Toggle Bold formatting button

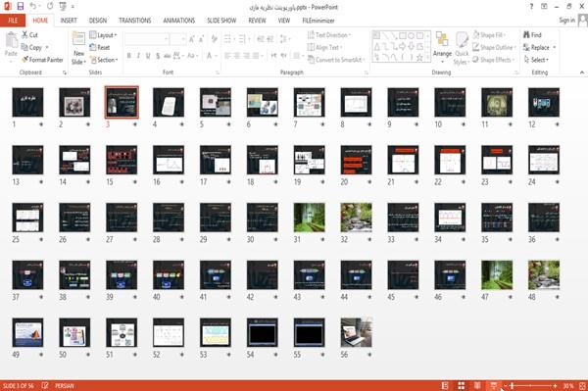[x=129, y=56]
